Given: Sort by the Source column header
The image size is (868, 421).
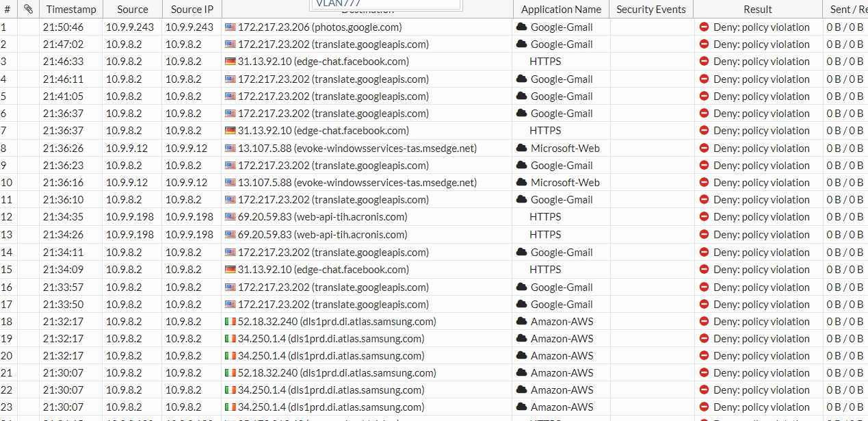Looking at the screenshot, I should (x=133, y=9).
